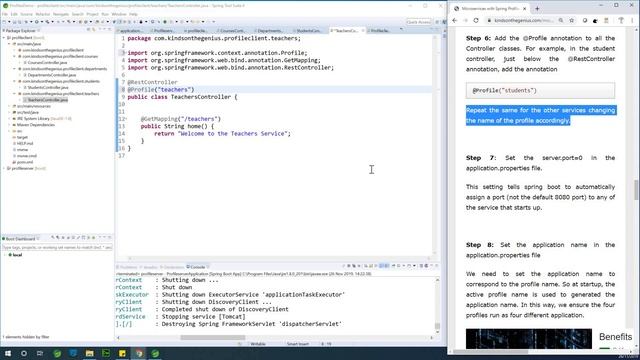Collapse the profileclient.teachers package node

[x=14, y=93]
